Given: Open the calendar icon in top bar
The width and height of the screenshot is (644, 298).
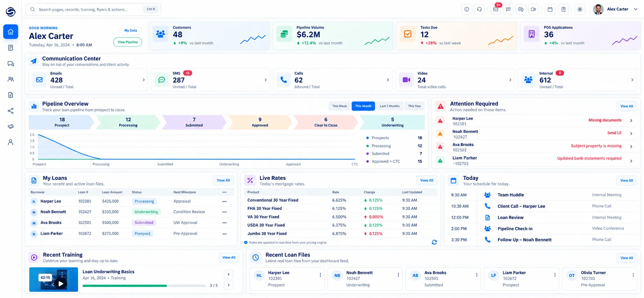Looking at the screenshot, I should point(550,9).
